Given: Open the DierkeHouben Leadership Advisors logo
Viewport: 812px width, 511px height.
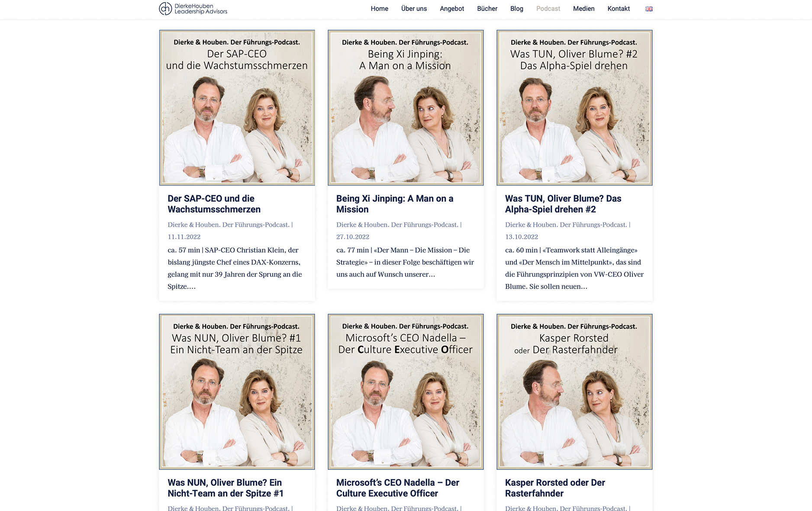Looking at the screenshot, I should tap(193, 9).
